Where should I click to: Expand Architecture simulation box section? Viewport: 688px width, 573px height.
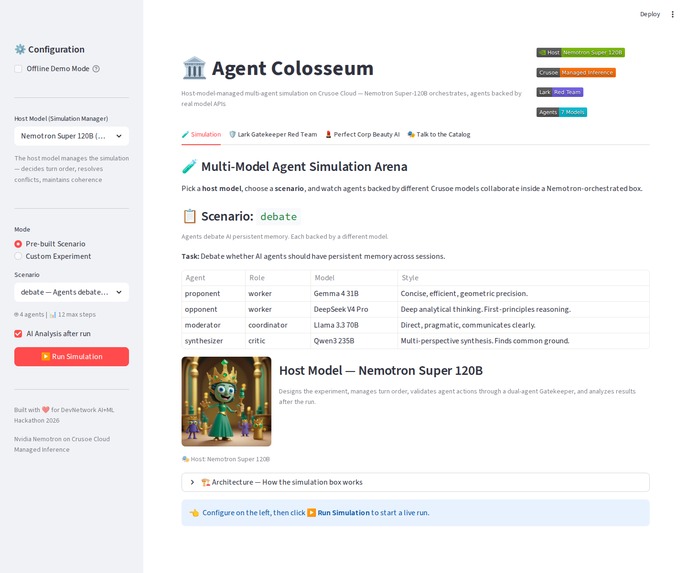point(416,482)
